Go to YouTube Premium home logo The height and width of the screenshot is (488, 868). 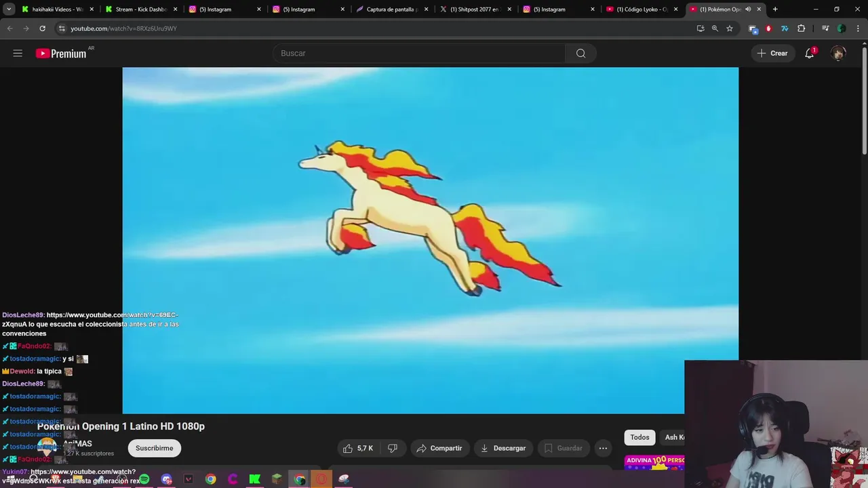[61, 53]
